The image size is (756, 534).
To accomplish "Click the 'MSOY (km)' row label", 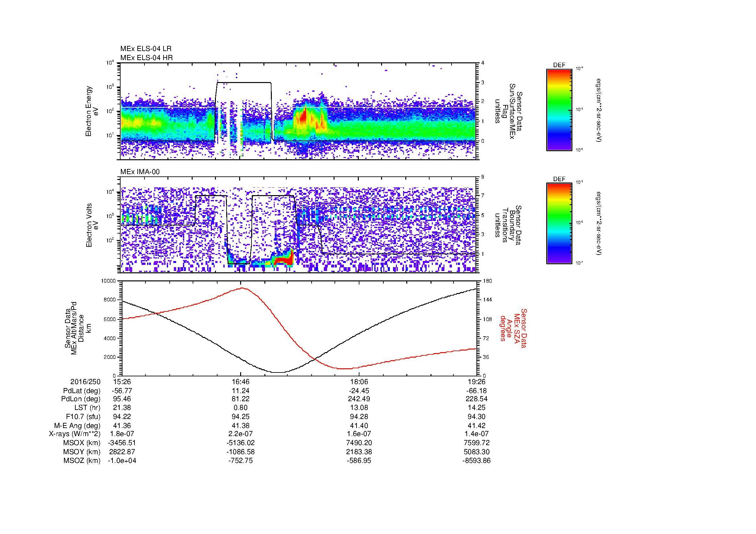I will click(82, 452).
